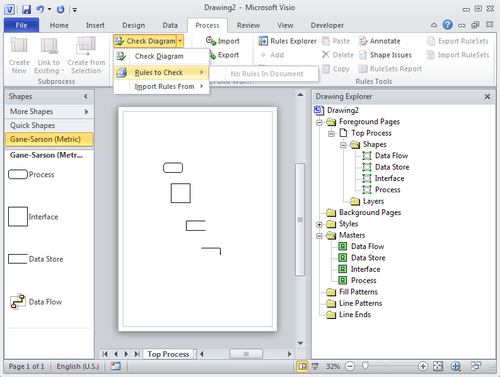
Task: Click the zoom slider handle
Action: coord(365,366)
